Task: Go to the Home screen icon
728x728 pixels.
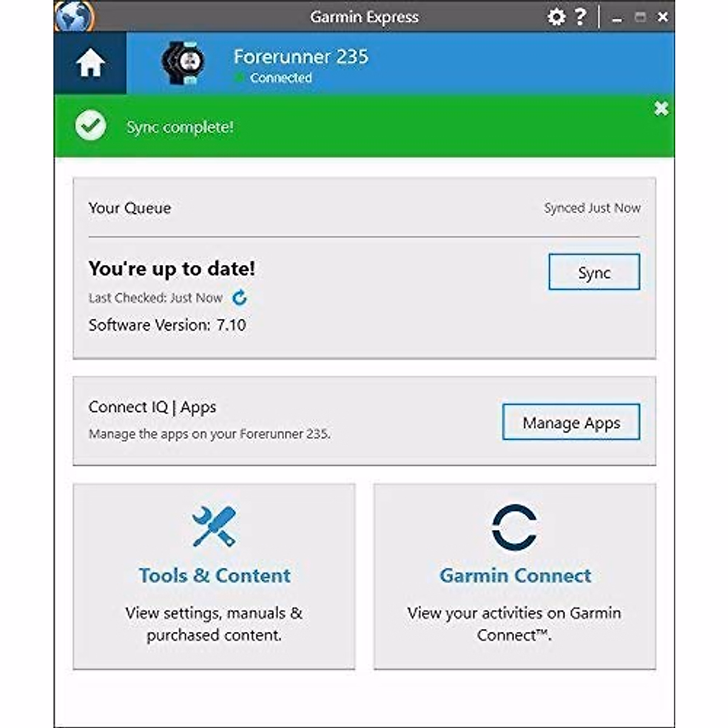Action: point(90,62)
